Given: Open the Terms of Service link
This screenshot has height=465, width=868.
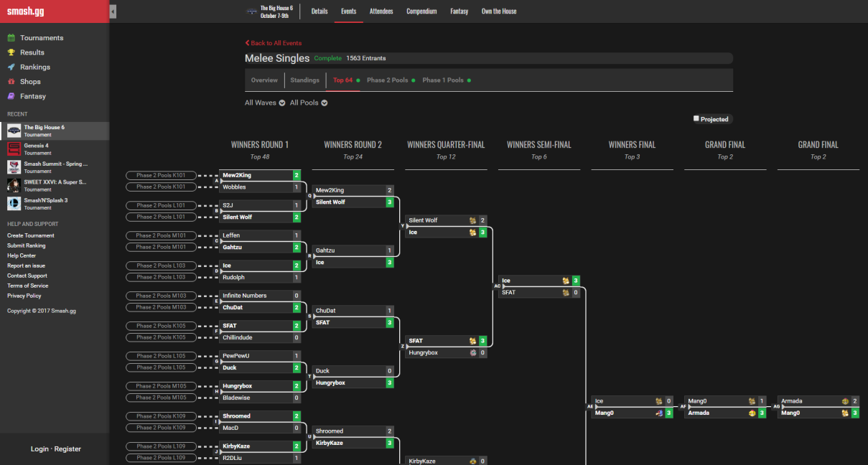Looking at the screenshot, I should coord(28,286).
